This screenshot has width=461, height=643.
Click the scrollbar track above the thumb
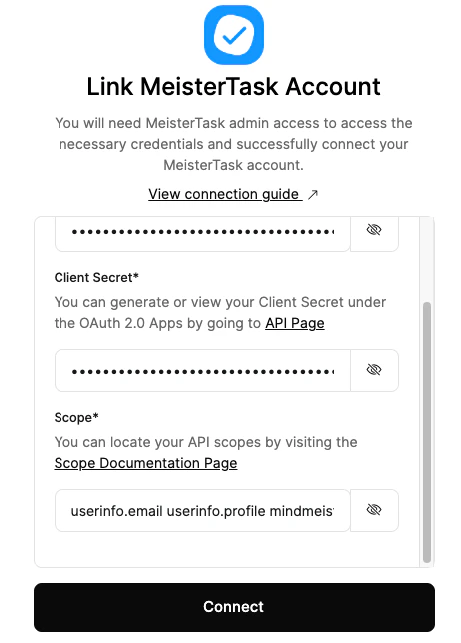tap(427, 259)
